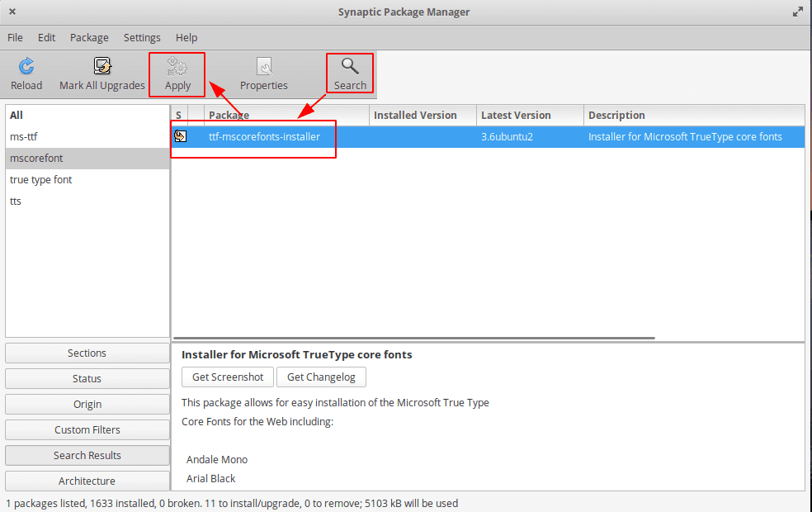This screenshot has height=512, width=812.
Task: Click the Get Changelog button
Action: pyautogui.click(x=321, y=377)
